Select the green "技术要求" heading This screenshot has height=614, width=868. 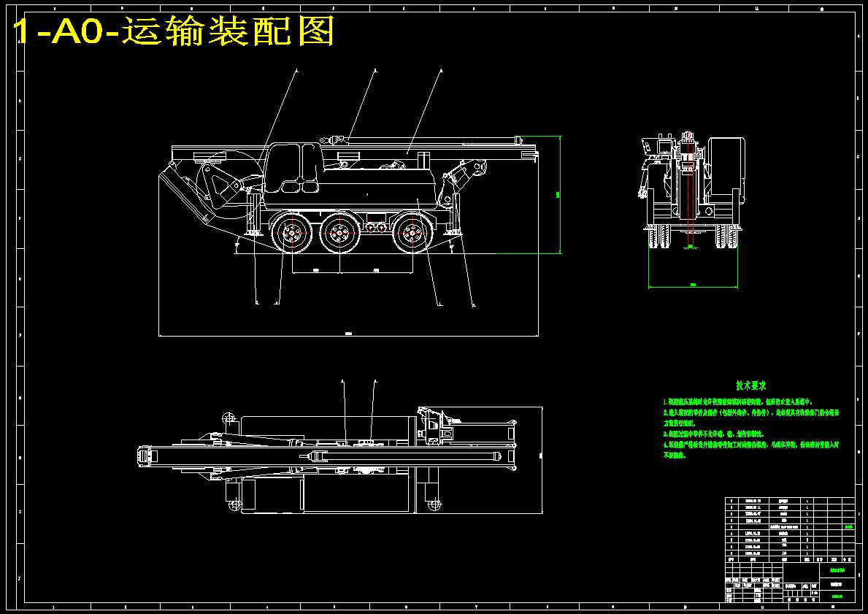pos(751,385)
